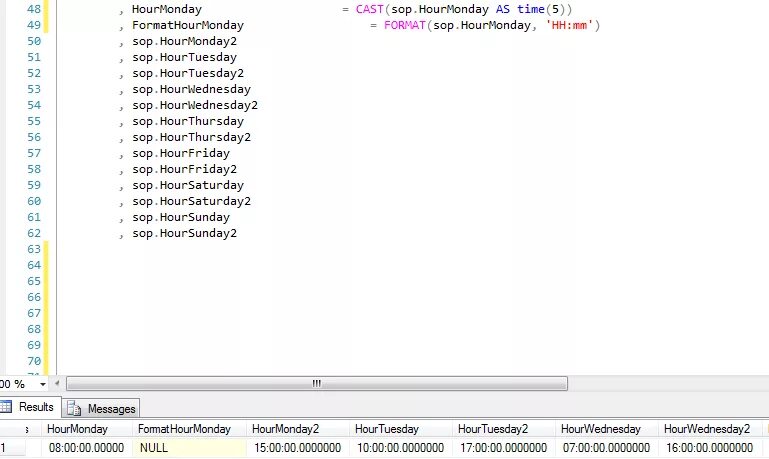The width and height of the screenshot is (769, 459).
Task: Select the HourWednesday2 column header
Action: coord(710,429)
